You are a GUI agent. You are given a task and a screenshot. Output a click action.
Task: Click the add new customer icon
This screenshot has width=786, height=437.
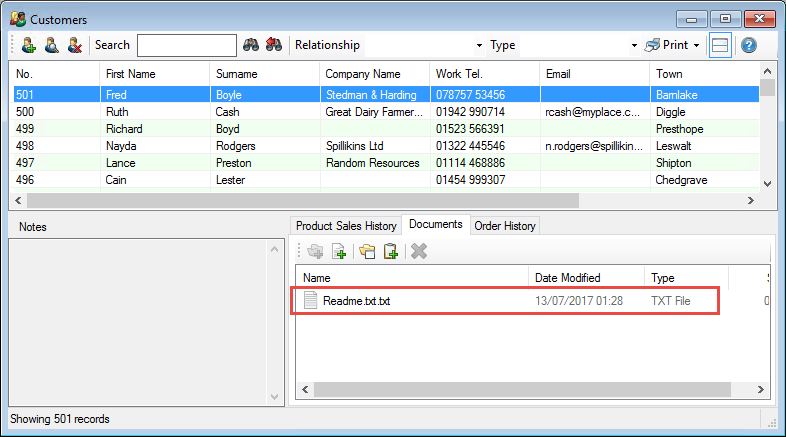[28, 45]
